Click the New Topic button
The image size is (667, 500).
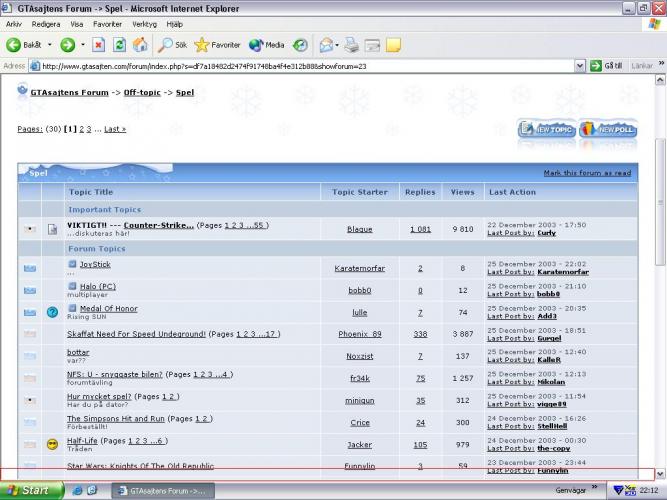(546, 130)
